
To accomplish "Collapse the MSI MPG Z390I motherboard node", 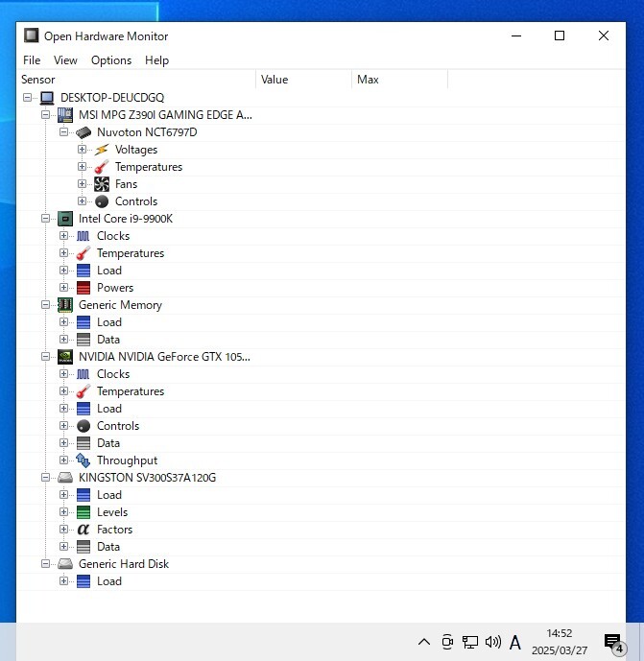I will tap(45, 115).
